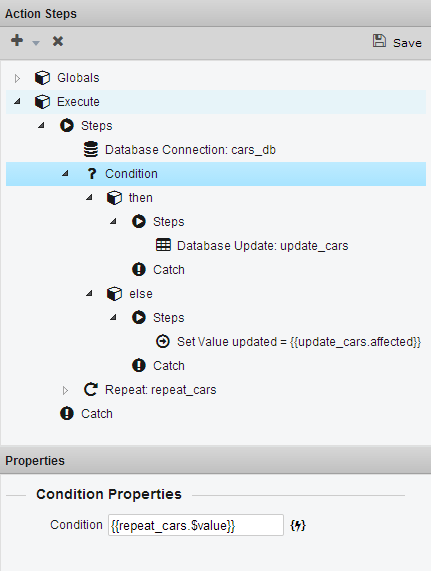Viewport: 431px width, 571px height.
Task: Click the Save button
Action: 397,42
